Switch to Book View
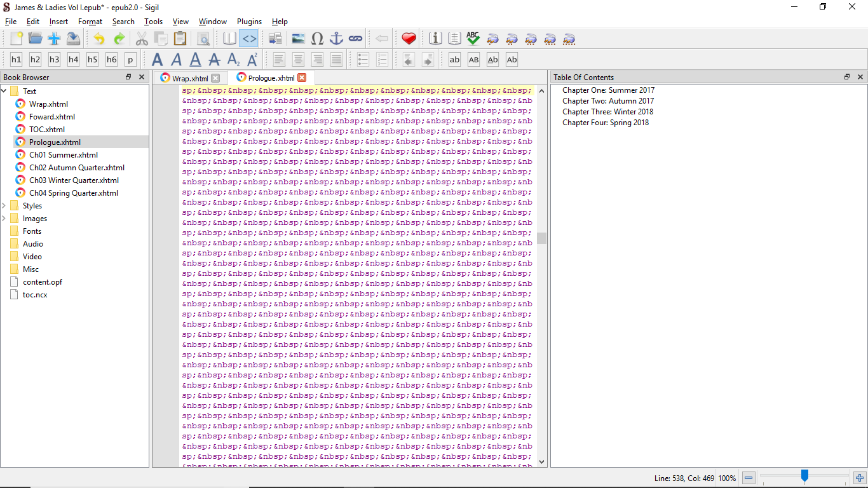868x488 pixels. pos(229,39)
